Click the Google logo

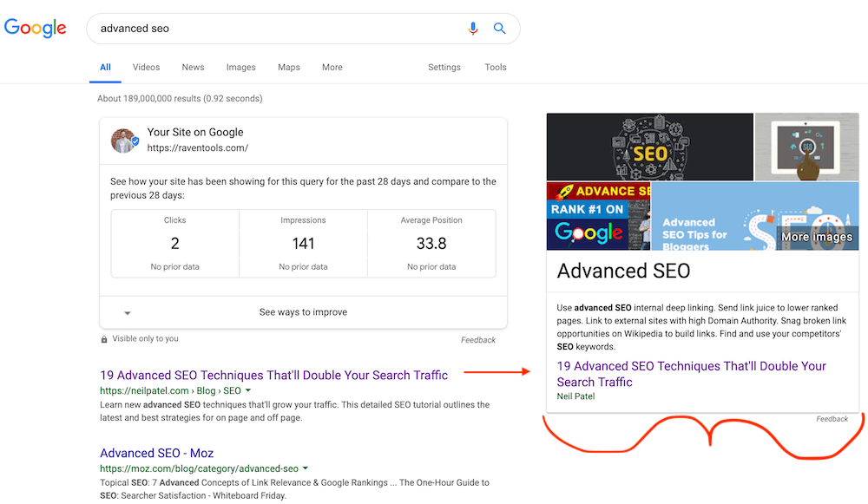coord(35,28)
